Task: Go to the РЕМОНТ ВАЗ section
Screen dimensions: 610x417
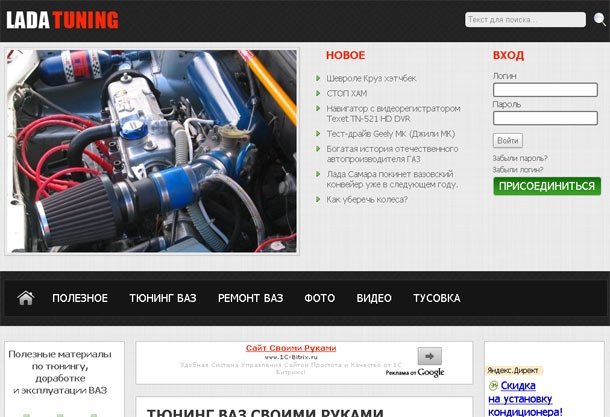Action: 250,298
